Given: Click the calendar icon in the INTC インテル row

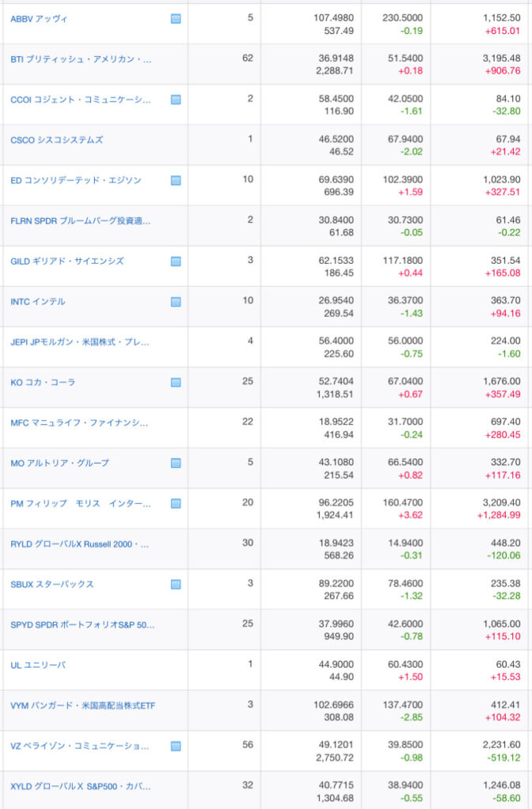Looking at the screenshot, I should (176, 302).
